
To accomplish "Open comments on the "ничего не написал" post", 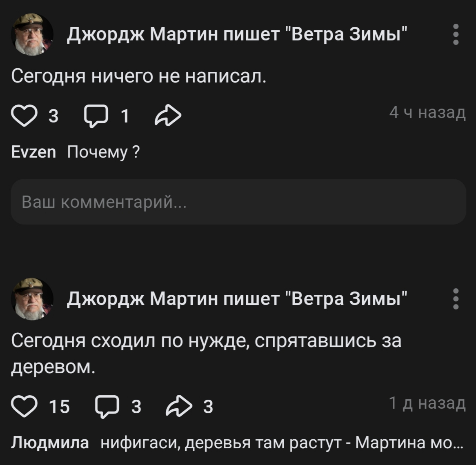I will click(96, 117).
